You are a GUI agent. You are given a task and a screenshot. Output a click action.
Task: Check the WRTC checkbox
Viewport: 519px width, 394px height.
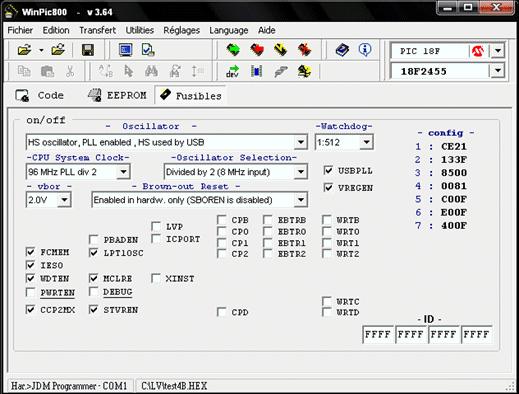point(327,301)
